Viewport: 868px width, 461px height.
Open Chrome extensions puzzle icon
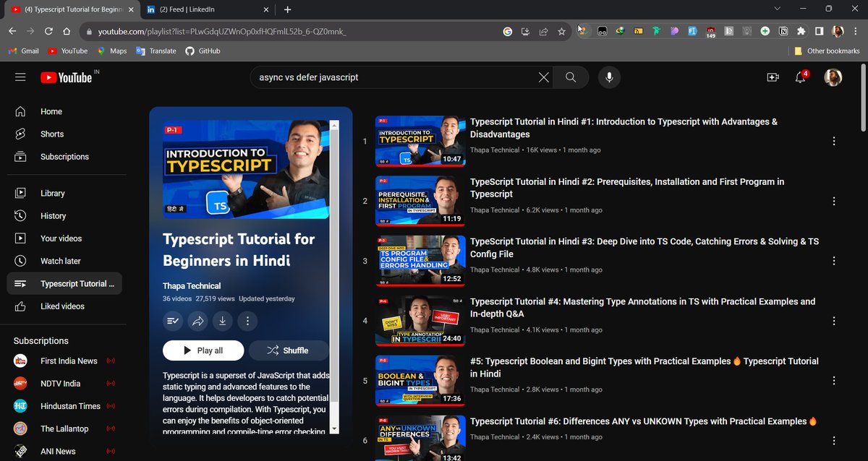click(801, 31)
